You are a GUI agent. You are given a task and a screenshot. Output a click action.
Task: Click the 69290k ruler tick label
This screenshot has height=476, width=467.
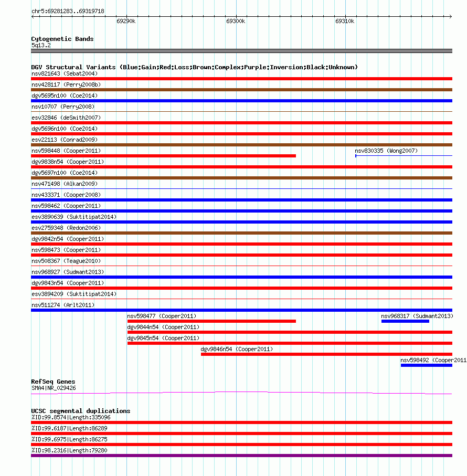pyautogui.click(x=126, y=21)
